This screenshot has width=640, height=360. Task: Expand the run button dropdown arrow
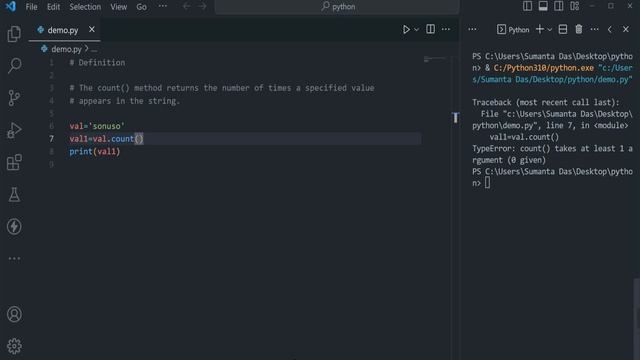click(x=416, y=29)
